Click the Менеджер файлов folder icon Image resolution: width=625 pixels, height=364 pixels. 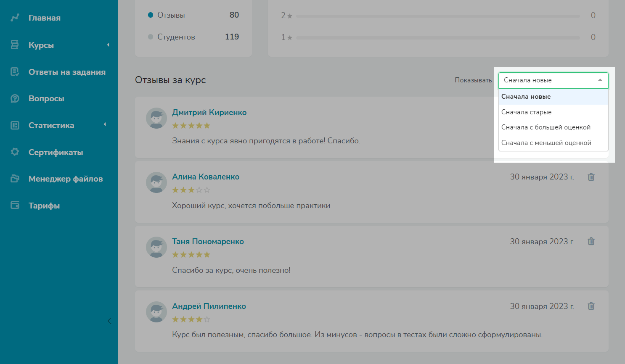point(15,179)
